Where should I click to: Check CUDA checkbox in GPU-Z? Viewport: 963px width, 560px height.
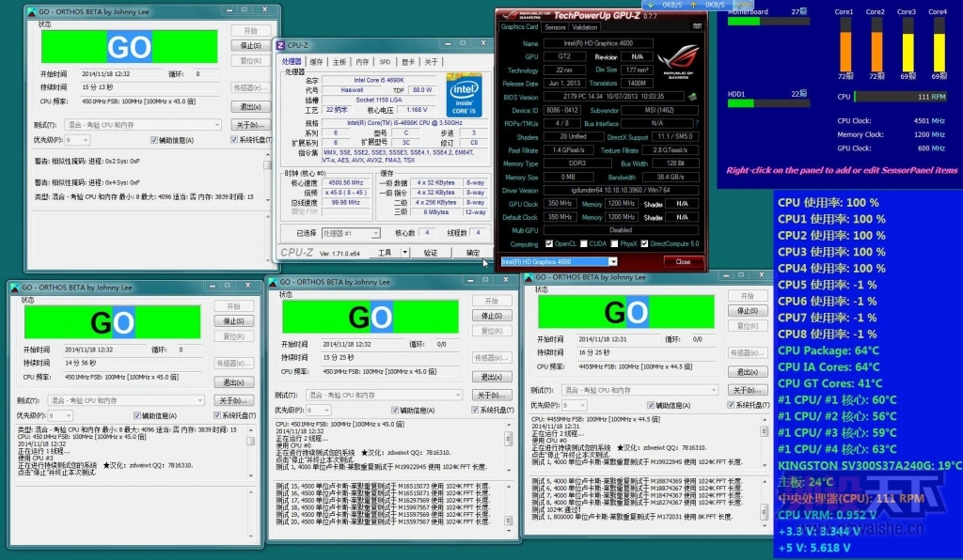tap(583, 243)
